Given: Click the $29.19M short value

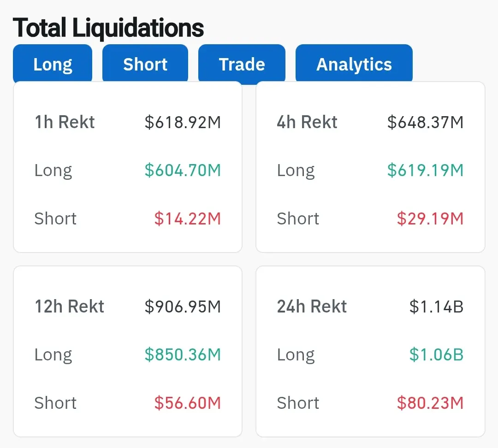Looking at the screenshot, I should pyautogui.click(x=430, y=218).
